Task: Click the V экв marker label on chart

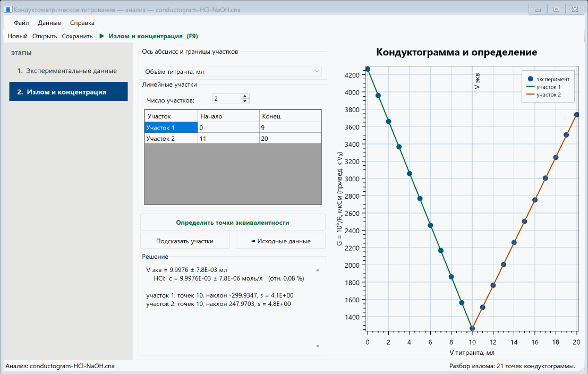Action: (477, 81)
